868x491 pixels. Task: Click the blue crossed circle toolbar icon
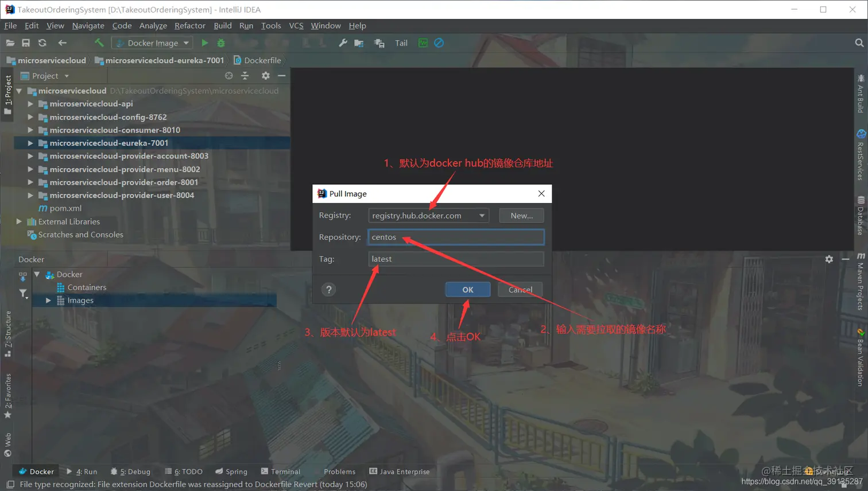click(439, 43)
